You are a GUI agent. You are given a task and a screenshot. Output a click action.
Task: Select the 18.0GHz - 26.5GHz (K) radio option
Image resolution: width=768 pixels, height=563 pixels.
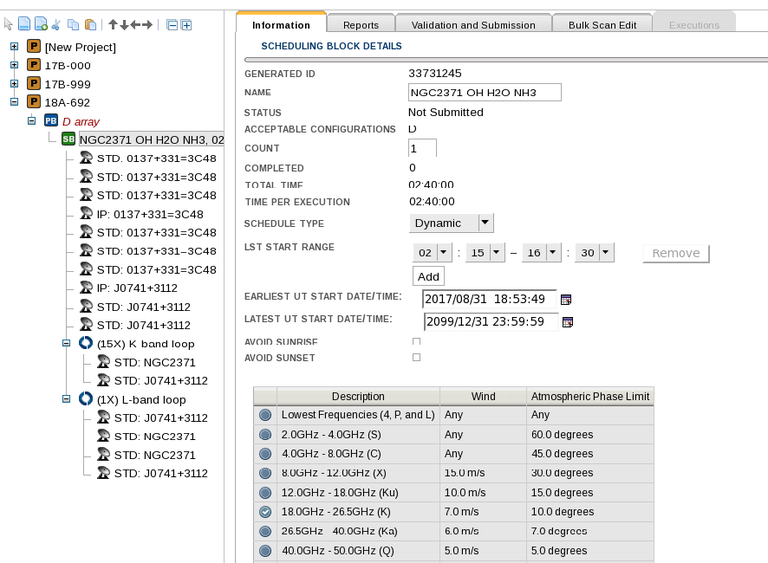tap(265, 512)
